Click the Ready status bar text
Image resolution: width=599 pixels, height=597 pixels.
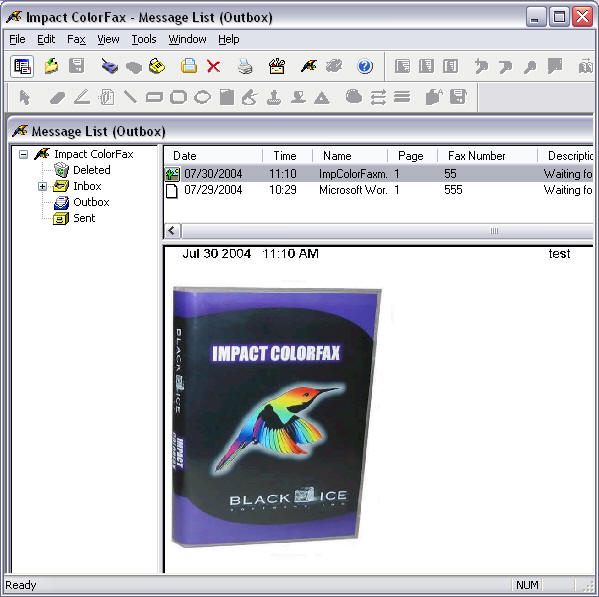[21, 585]
